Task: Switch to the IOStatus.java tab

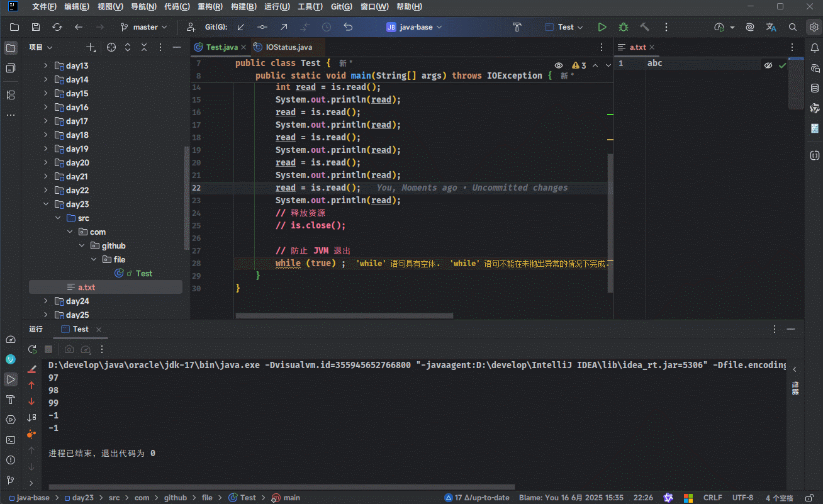Action: [288, 47]
